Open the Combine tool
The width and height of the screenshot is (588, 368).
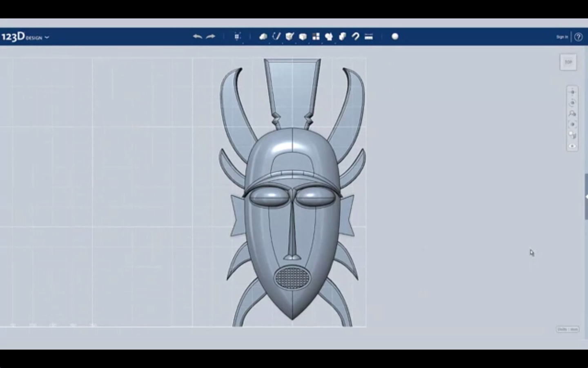pyautogui.click(x=343, y=36)
